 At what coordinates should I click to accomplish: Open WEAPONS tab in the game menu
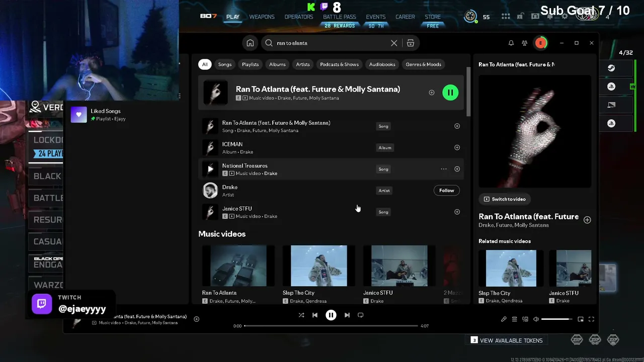[262, 17]
